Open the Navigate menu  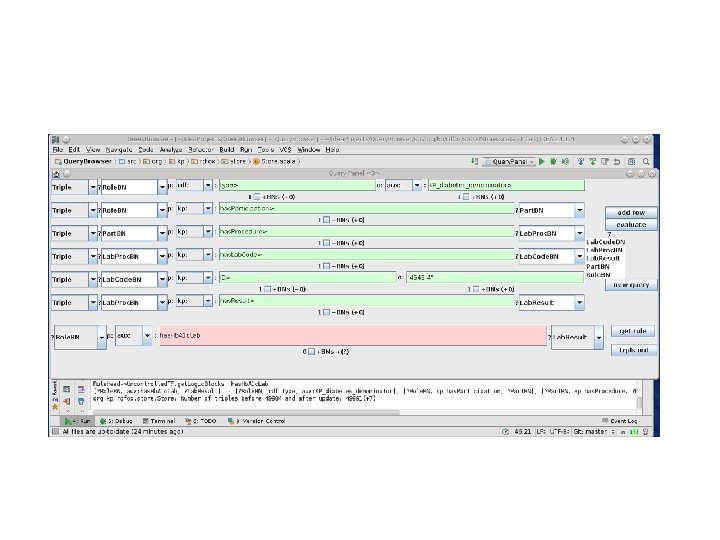(x=118, y=150)
